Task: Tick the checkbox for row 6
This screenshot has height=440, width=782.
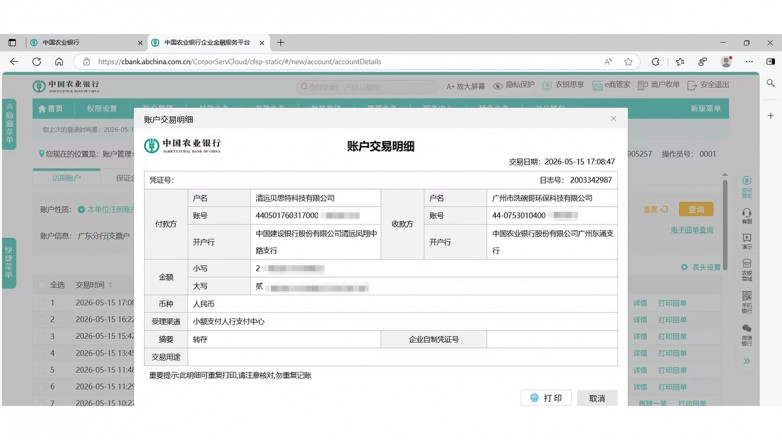Action: pyautogui.click(x=42, y=387)
